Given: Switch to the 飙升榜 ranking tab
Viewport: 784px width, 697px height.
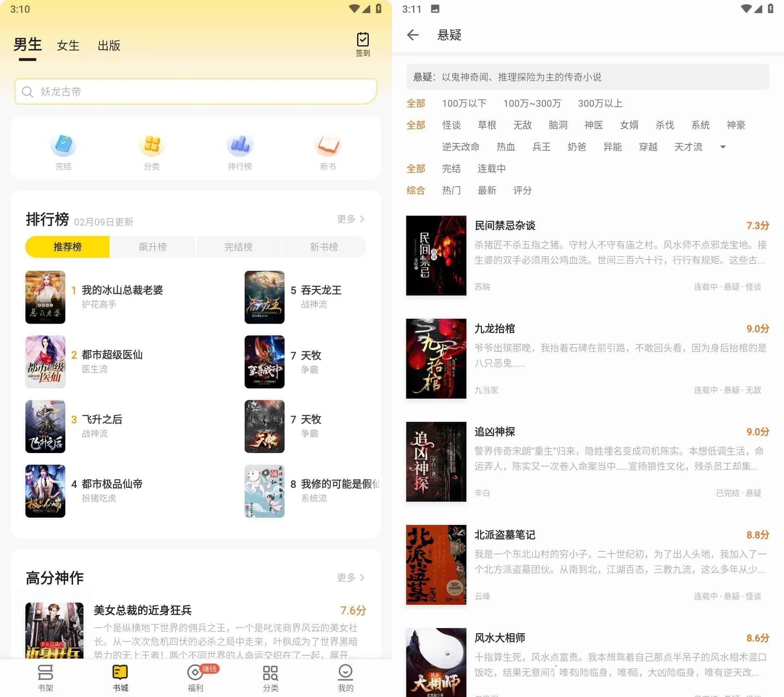Looking at the screenshot, I should [153, 247].
